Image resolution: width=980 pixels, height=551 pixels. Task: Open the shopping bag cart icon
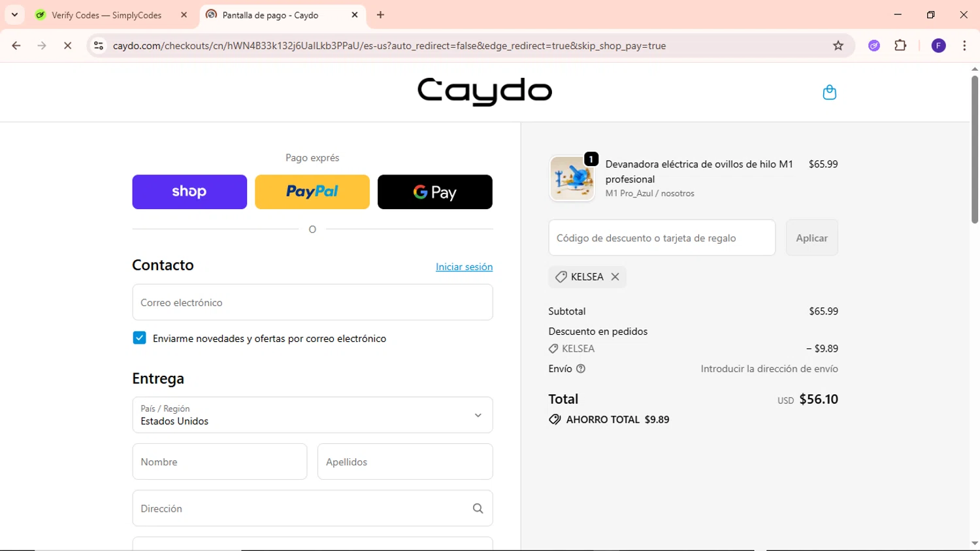tap(829, 92)
